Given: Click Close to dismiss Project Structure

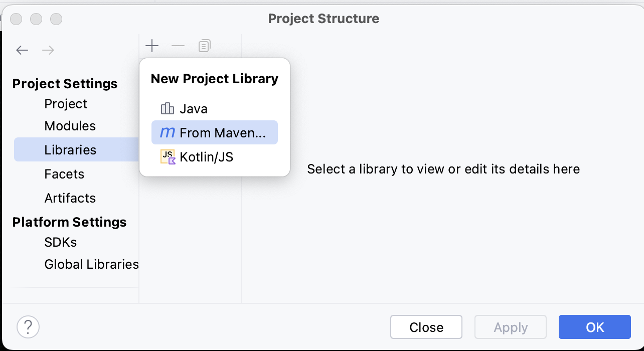Looking at the screenshot, I should 426,327.
